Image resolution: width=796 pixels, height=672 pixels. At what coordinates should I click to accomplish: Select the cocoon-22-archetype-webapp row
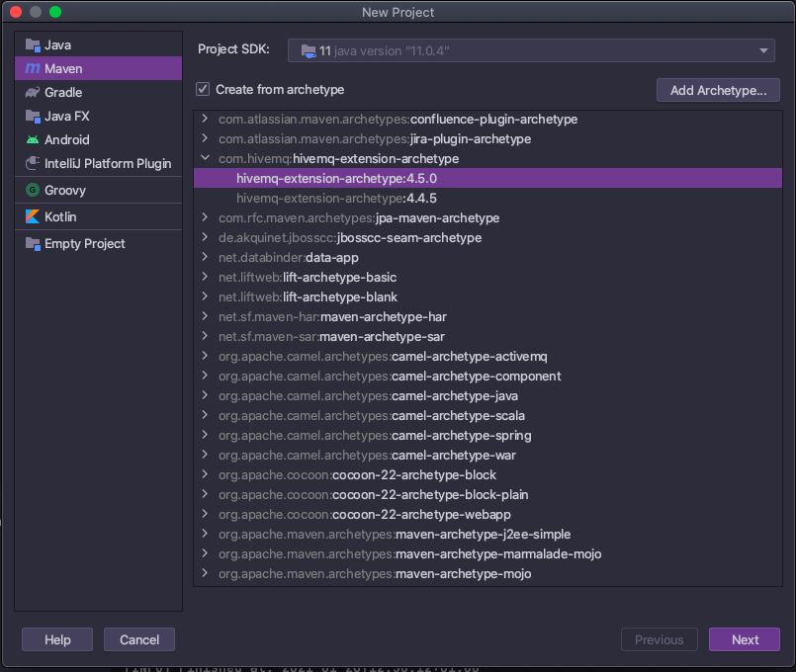tap(487, 514)
